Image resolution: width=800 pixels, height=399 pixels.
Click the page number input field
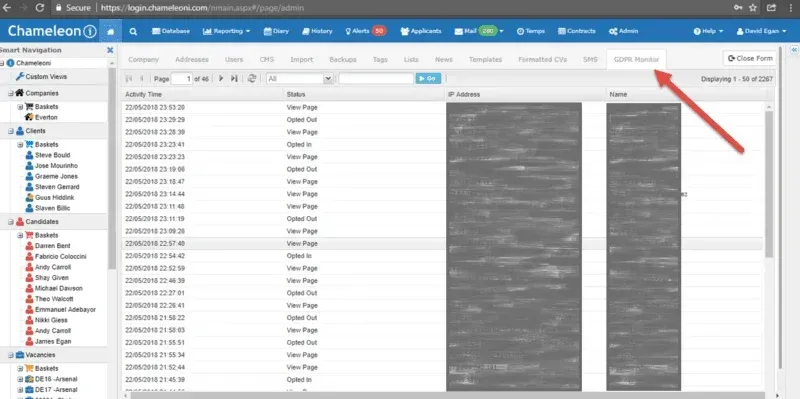pyautogui.click(x=182, y=79)
